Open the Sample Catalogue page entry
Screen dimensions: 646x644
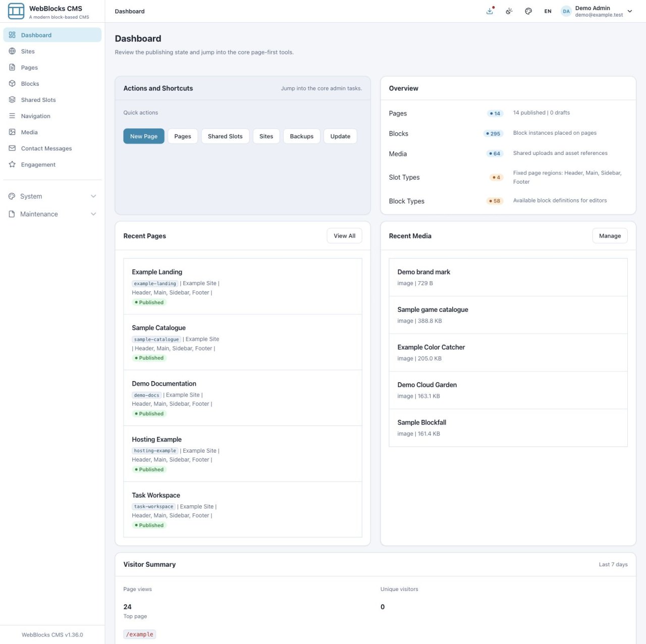[243, 342]
